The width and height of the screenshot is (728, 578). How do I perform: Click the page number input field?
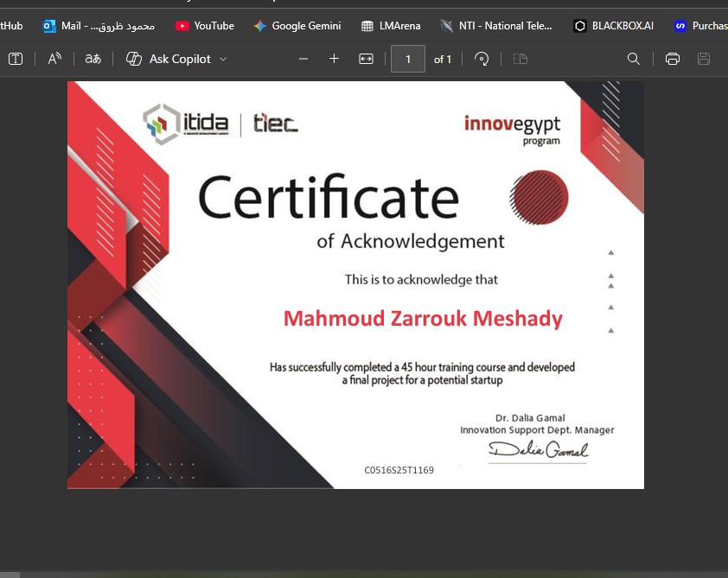[x=407, y=59]
